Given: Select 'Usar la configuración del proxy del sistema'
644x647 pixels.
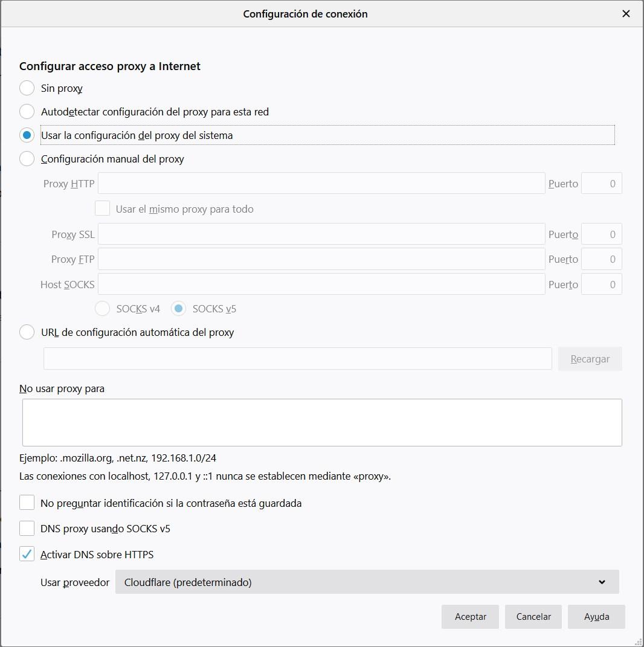Looking at the screenshot, I should [x=27, y=135].
